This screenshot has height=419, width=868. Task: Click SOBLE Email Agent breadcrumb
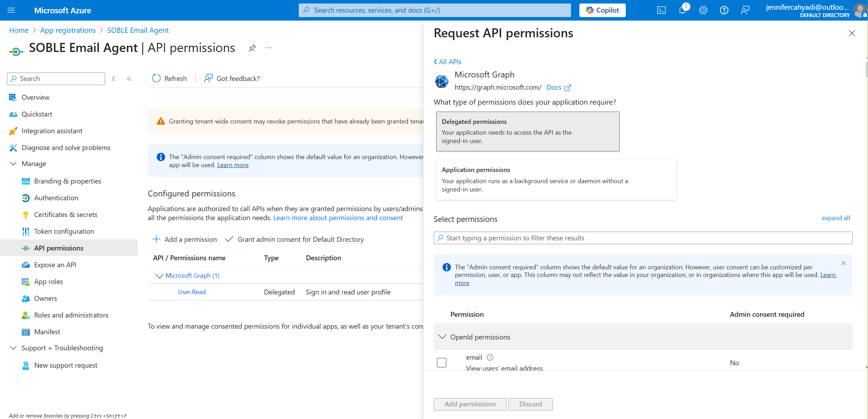(138, 30)
